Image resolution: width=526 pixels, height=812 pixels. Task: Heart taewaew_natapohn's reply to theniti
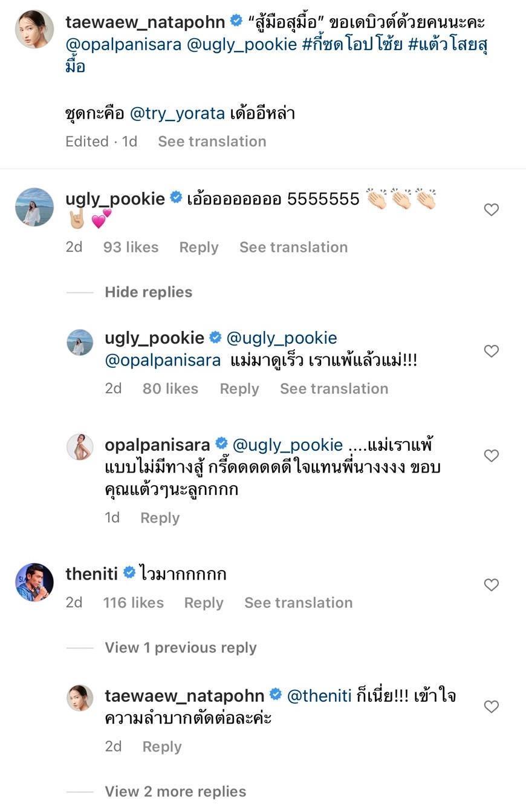(491, 707)
